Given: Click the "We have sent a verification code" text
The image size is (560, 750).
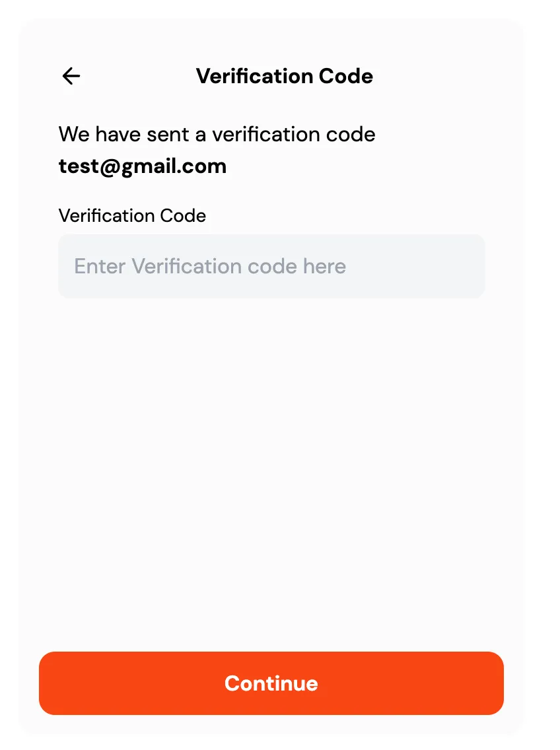Looking at the screenshot, I should 217,135.
